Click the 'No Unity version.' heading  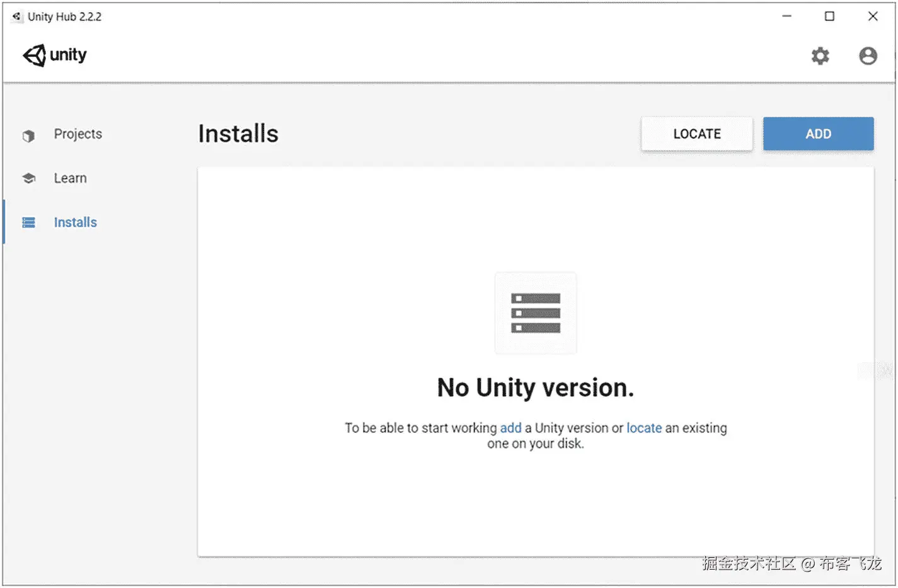click(x=536, y=388)
